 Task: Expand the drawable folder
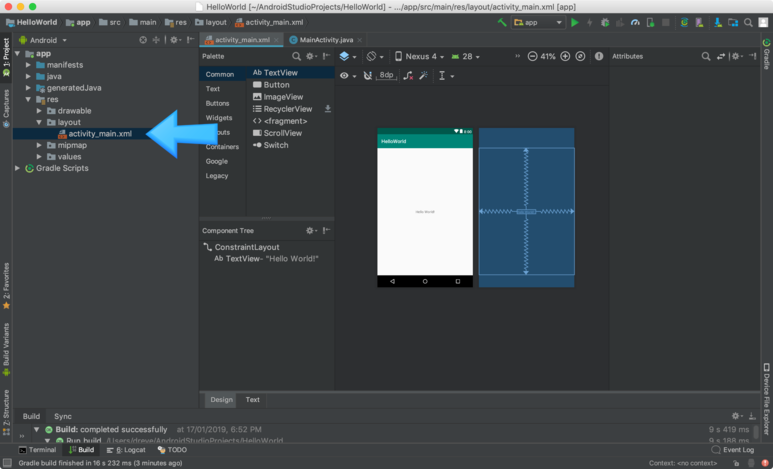39,110
